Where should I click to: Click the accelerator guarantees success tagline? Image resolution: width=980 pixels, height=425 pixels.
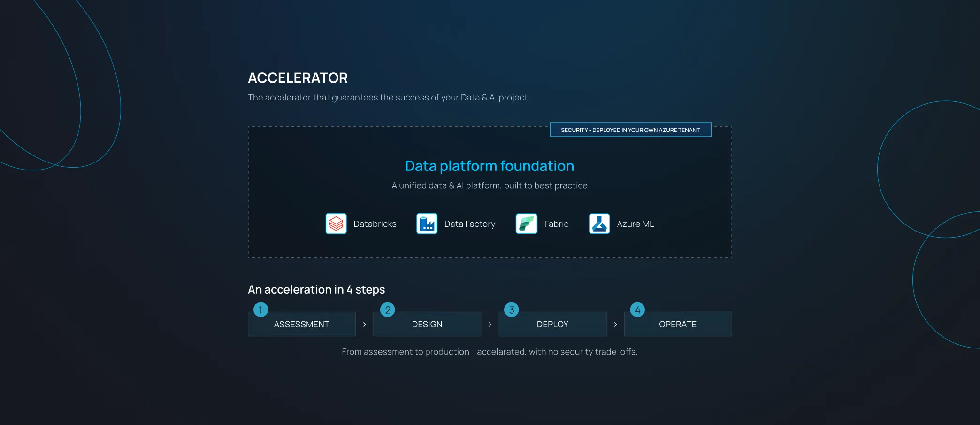(x=388, y=98)
